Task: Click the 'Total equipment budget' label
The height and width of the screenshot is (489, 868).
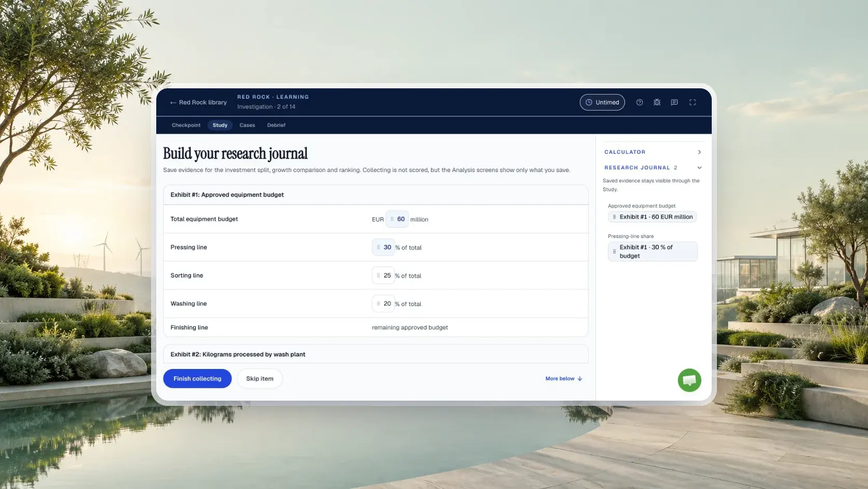Action: pos(204,219)
